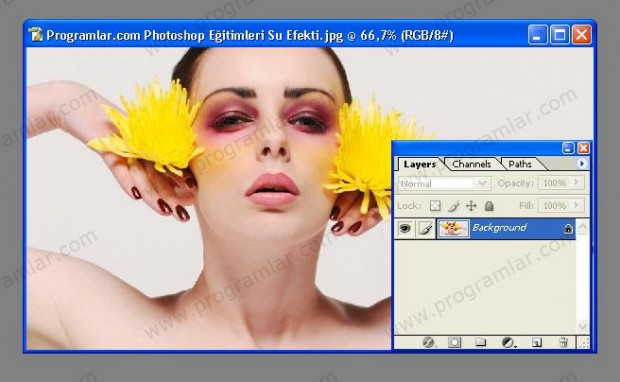Switch to the Channels tab
The height and width of the screenshot is (382, 620).
(471, 164)
